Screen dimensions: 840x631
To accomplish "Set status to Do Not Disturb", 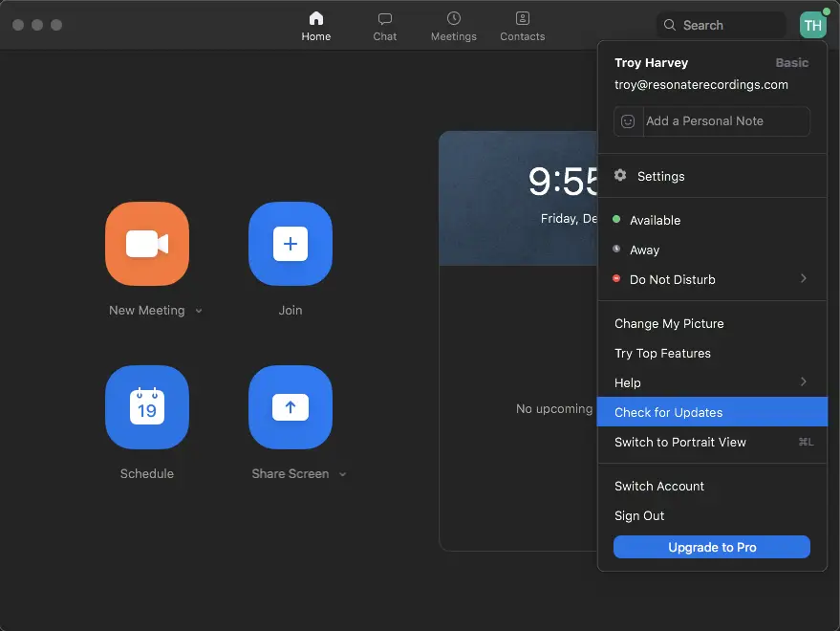I will pos(672,279).
